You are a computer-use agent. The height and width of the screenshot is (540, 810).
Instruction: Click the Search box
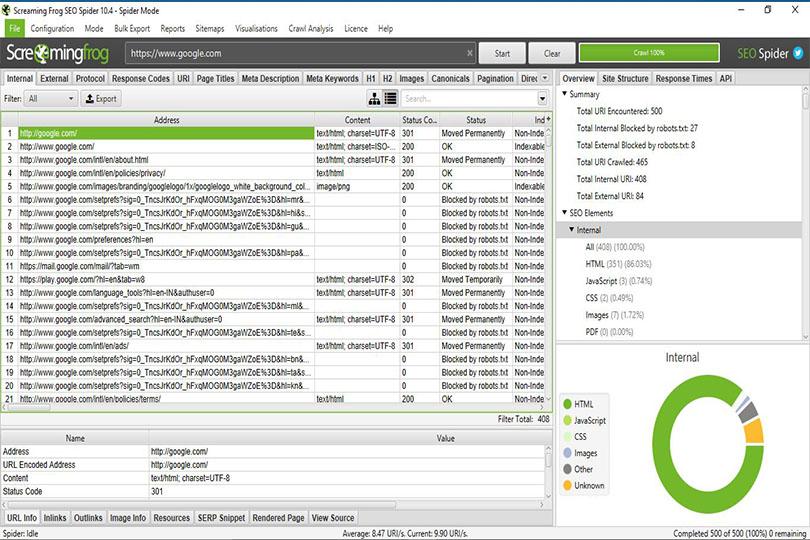[469, 98]
